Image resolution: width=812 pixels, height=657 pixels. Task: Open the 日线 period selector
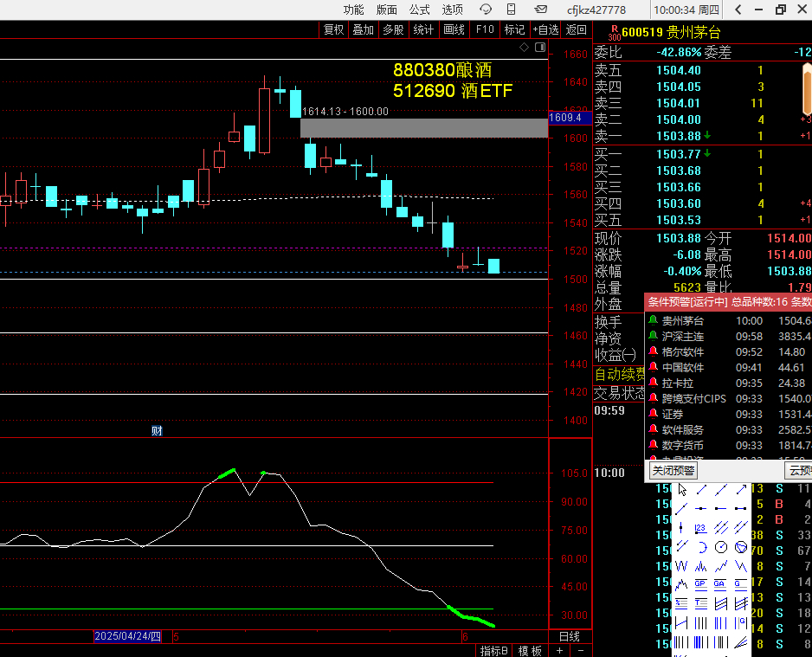coord(569,637)
